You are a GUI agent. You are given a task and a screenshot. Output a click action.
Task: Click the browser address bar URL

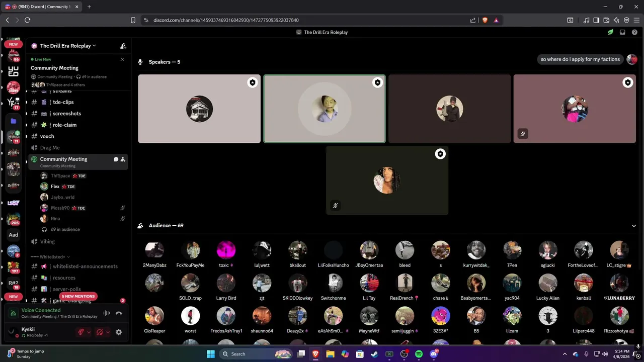tap(226, 20)
